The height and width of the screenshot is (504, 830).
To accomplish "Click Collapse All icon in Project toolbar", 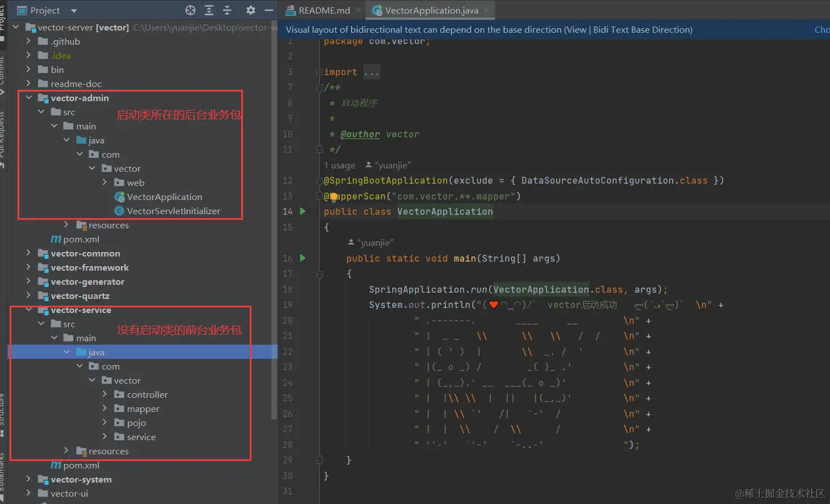I will tap(227, 10).
